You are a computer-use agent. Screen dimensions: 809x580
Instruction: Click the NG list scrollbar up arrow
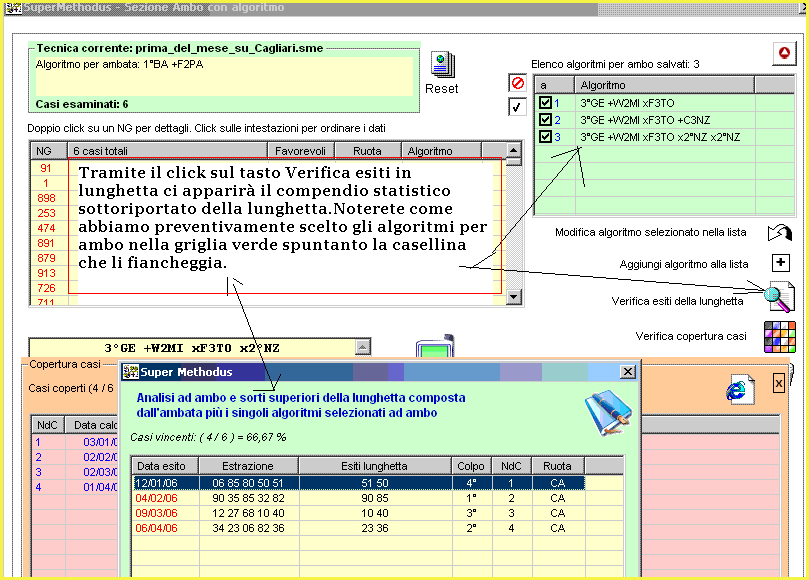(x=513, y=150)
